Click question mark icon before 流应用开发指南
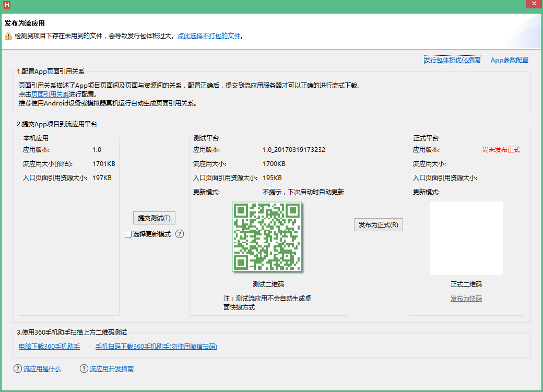543x392 pixels. (x=84, y=369)
